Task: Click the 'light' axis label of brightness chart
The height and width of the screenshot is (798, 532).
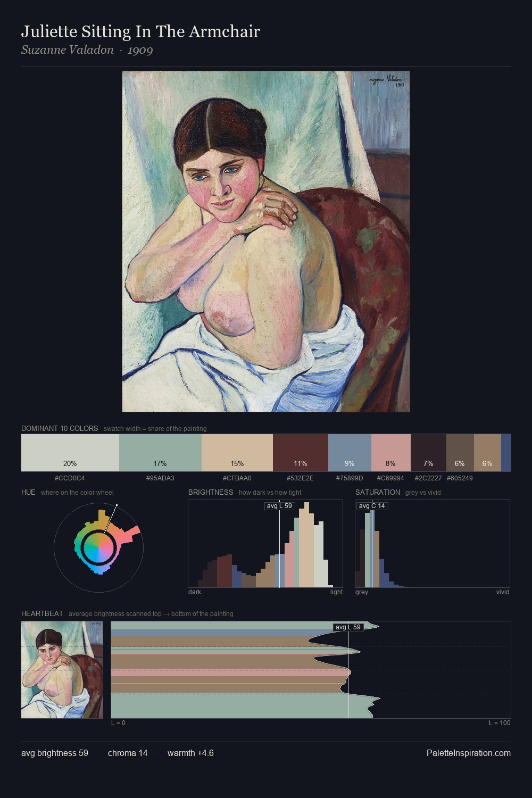Action: coord(337,592)
